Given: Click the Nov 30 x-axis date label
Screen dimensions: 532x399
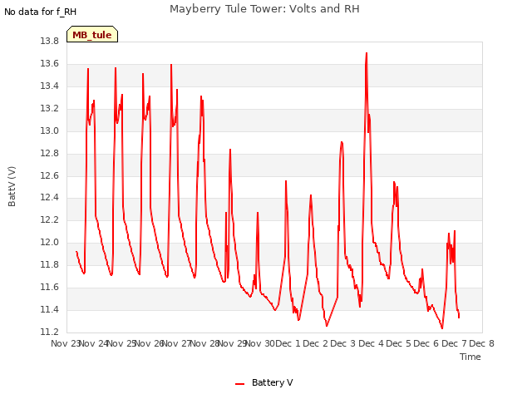Looking at the screenshot, I should 260,343.
